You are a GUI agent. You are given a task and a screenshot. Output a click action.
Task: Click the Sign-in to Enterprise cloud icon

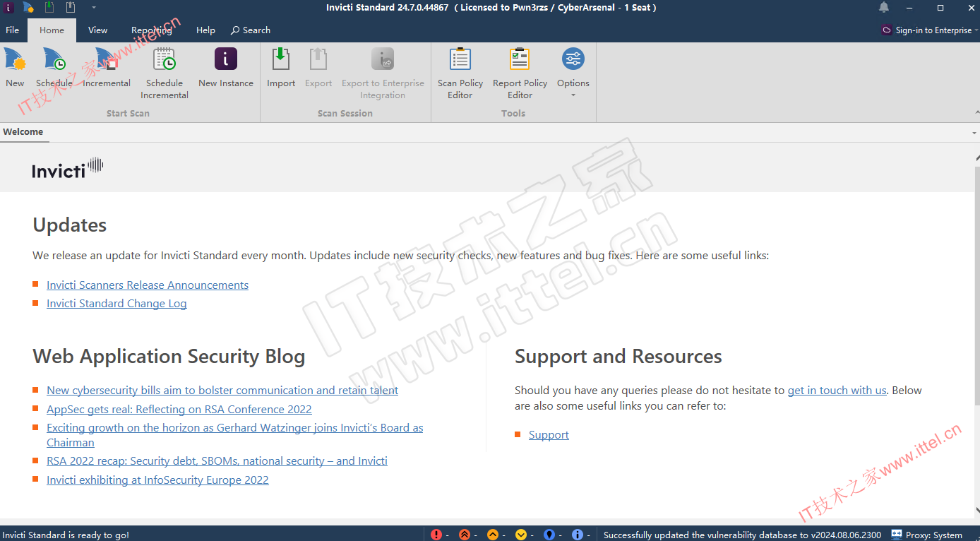[x=887, y=30]
